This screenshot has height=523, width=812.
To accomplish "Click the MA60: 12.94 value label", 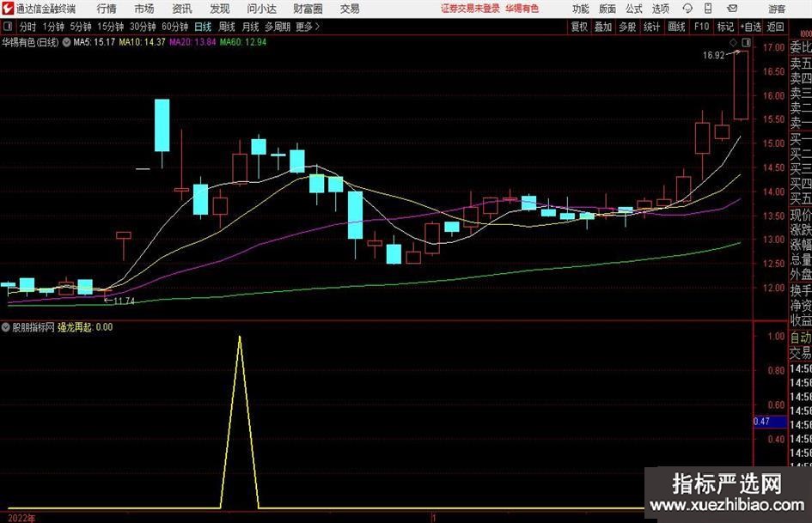I will click(243, 42).
